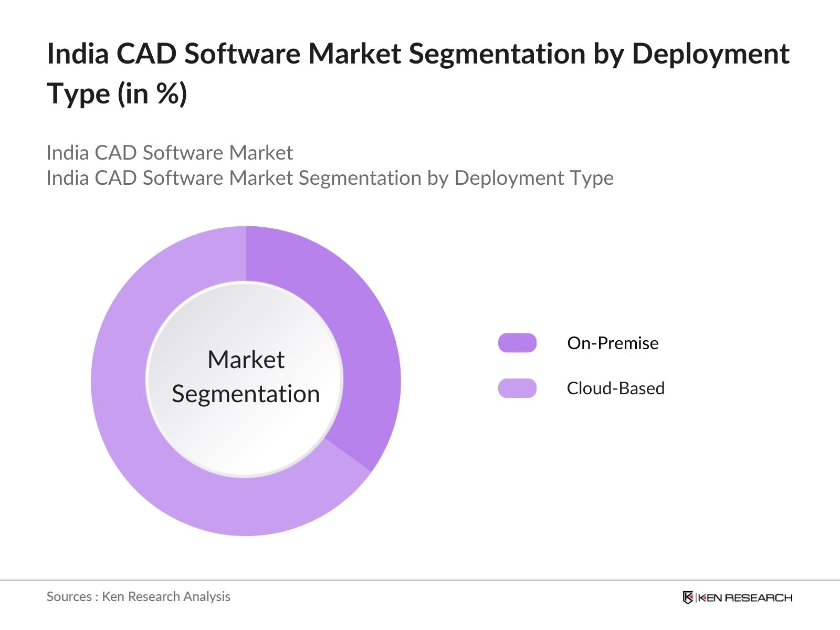Click the word 'Sources' in the footer
This screenshot has height=630, width=840.
[x=69, y=596]
